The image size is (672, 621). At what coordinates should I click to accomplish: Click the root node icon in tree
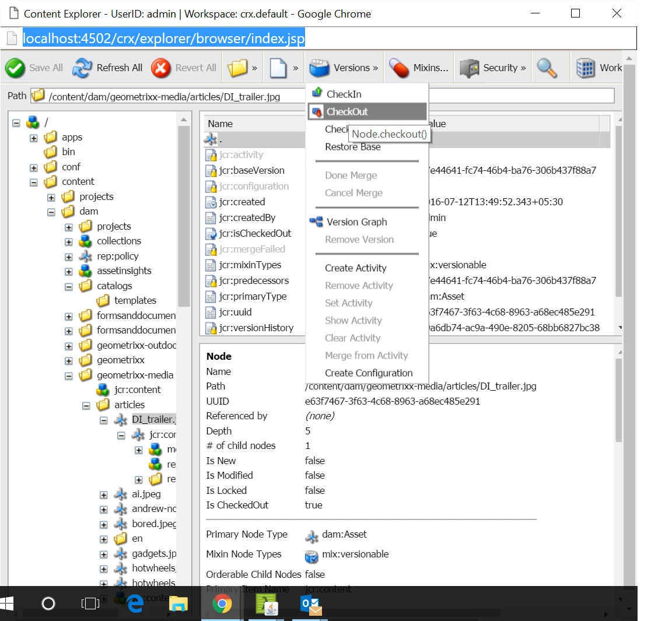click(33, 122)
